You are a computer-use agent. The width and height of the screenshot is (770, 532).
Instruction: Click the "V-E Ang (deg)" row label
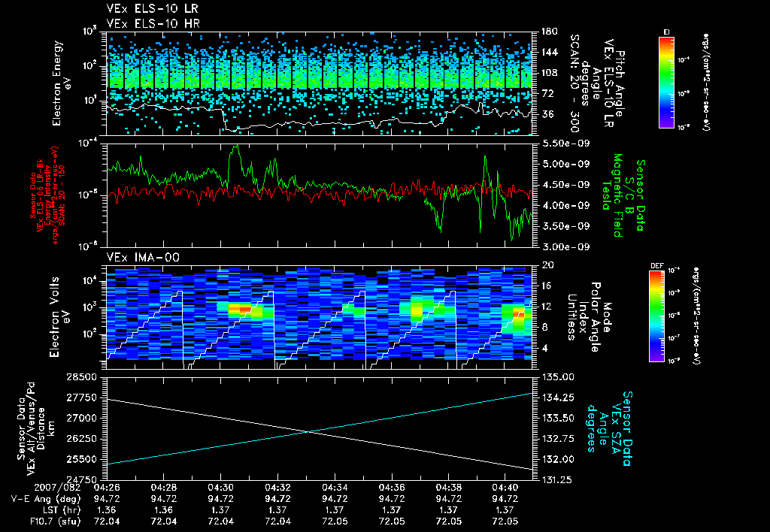pos(46,499)
